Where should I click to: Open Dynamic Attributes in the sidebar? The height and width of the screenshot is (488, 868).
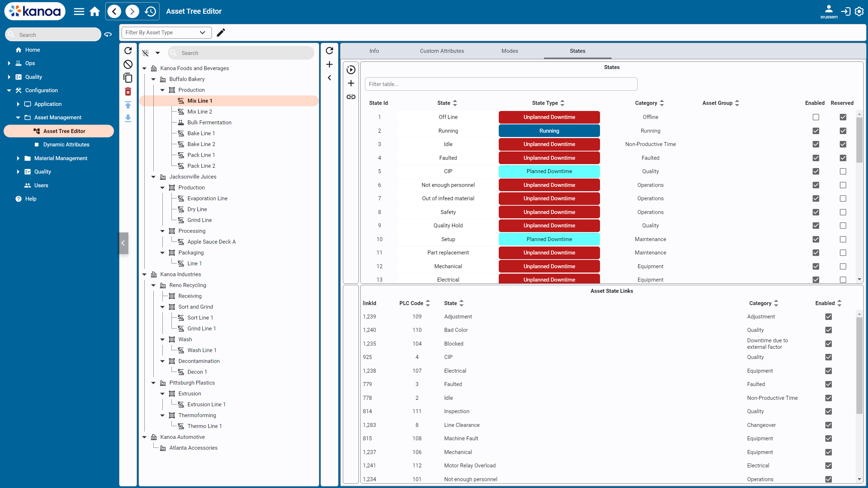pos(66,145)
